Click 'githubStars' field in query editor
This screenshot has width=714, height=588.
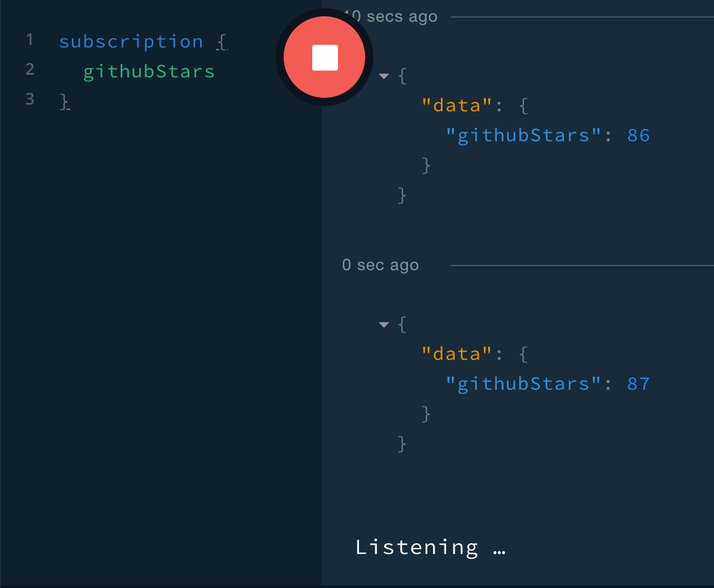coord(149,72)
